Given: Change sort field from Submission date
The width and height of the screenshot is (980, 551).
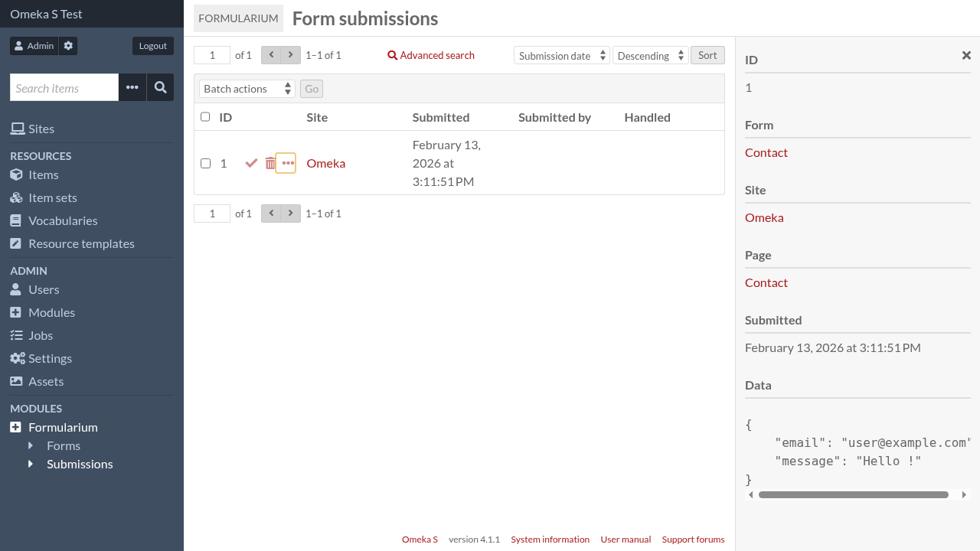Looking at the screenshot, I should [x=561, y=55].
